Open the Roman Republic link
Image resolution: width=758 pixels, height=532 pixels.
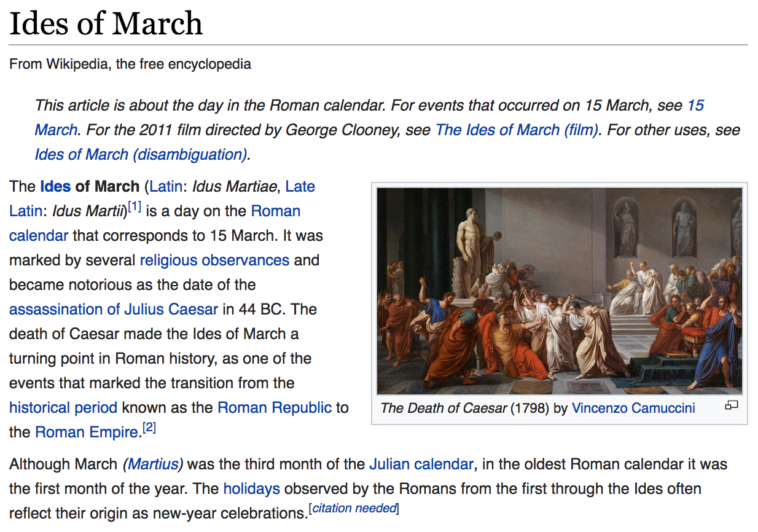click(275, 407)
